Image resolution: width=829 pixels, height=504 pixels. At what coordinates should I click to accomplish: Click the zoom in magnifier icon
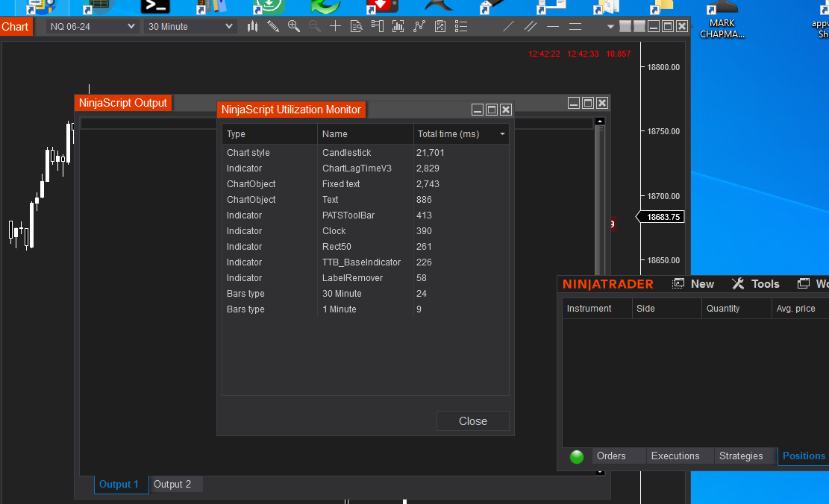point(293,26)
